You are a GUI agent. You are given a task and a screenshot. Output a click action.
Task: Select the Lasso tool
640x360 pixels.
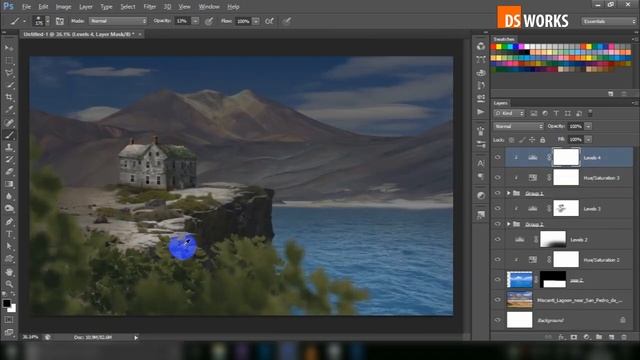pyautogui.click(x=9, y=73)
